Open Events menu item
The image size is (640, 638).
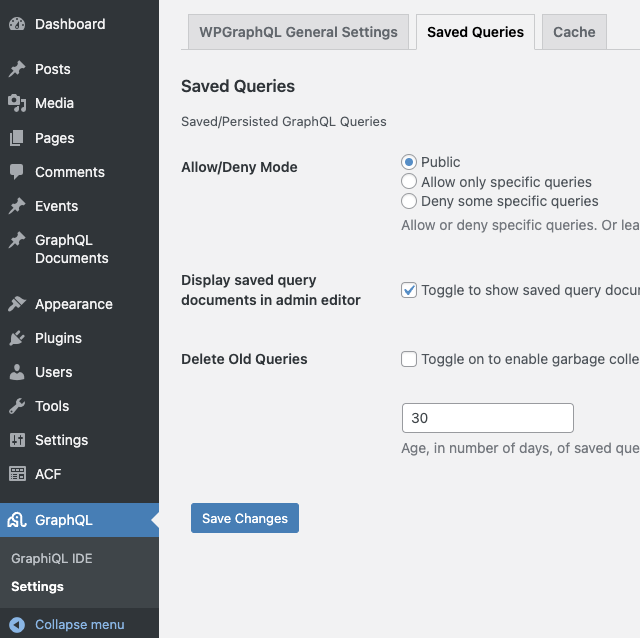80,206
